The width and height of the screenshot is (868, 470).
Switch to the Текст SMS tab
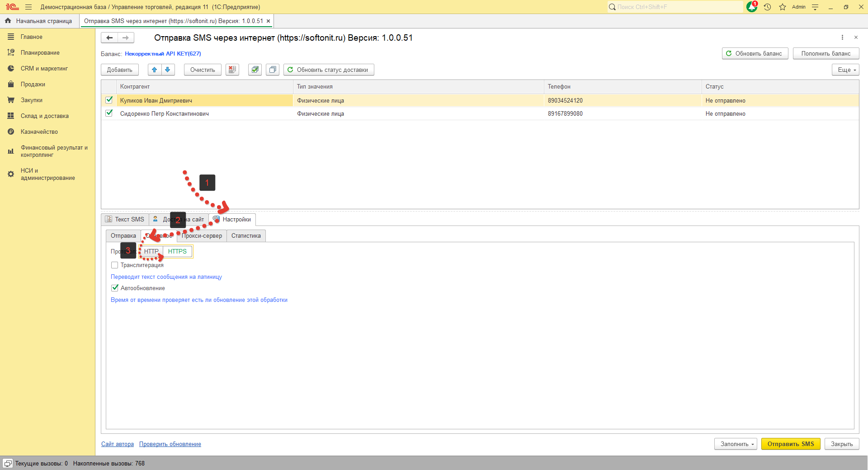point(125,219)
